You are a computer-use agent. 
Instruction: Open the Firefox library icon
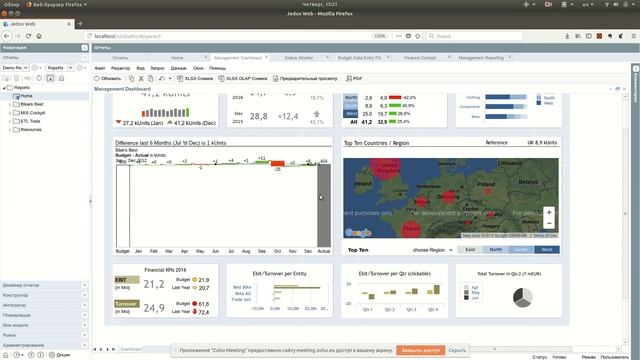(578, 36)
